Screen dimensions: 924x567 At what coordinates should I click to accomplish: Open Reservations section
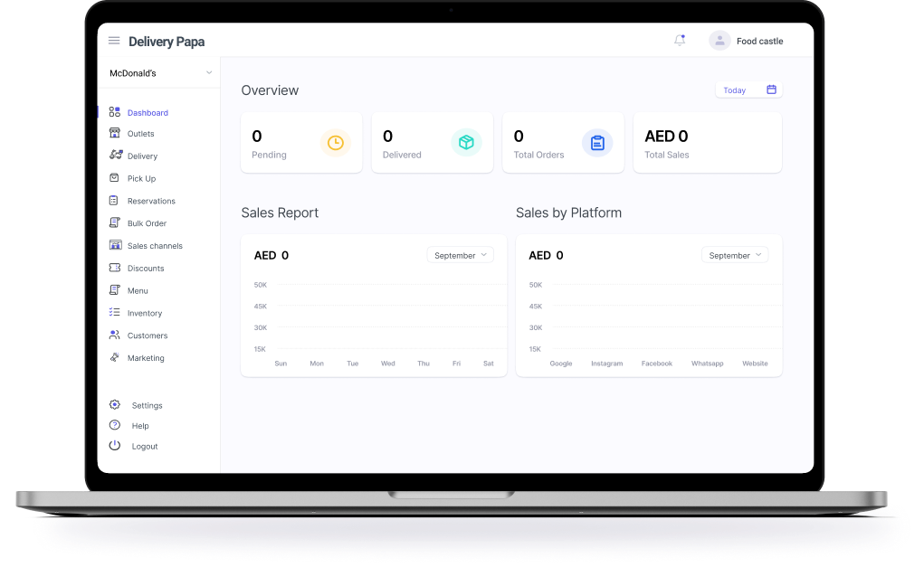(x=151, y=201)
